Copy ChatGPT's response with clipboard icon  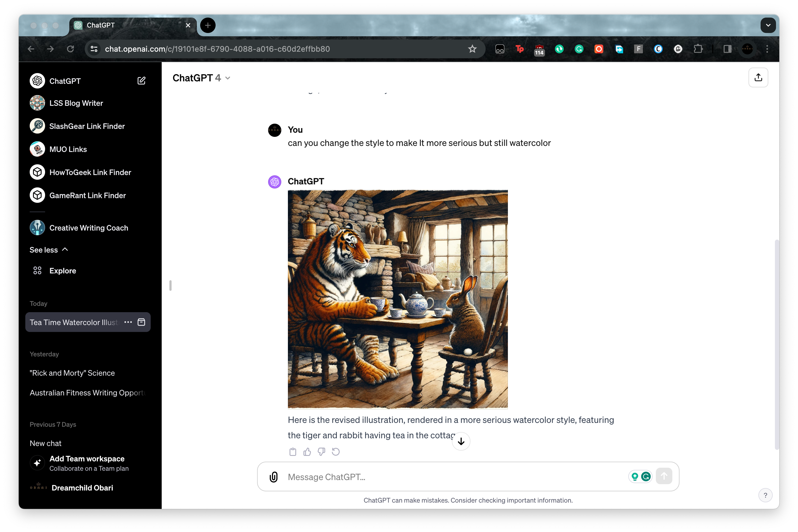[x=293, y=451]
